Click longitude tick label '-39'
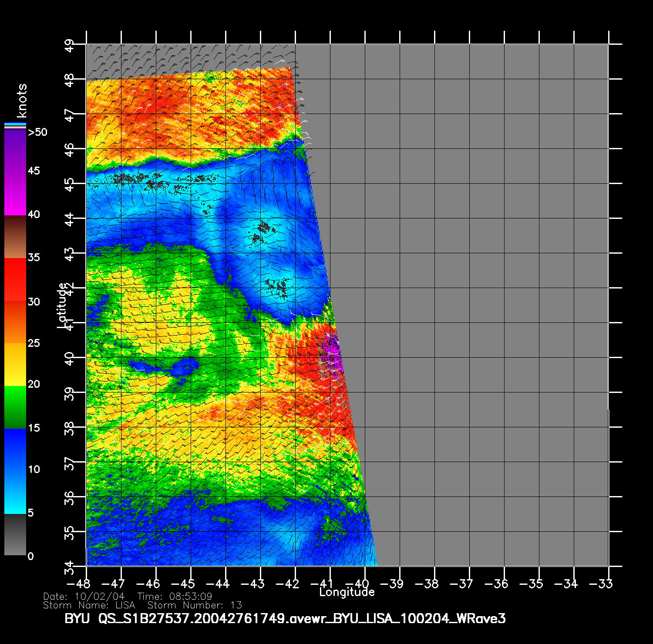Image resolution: width=653 pixels, height=644 pixels. (392, 584)
